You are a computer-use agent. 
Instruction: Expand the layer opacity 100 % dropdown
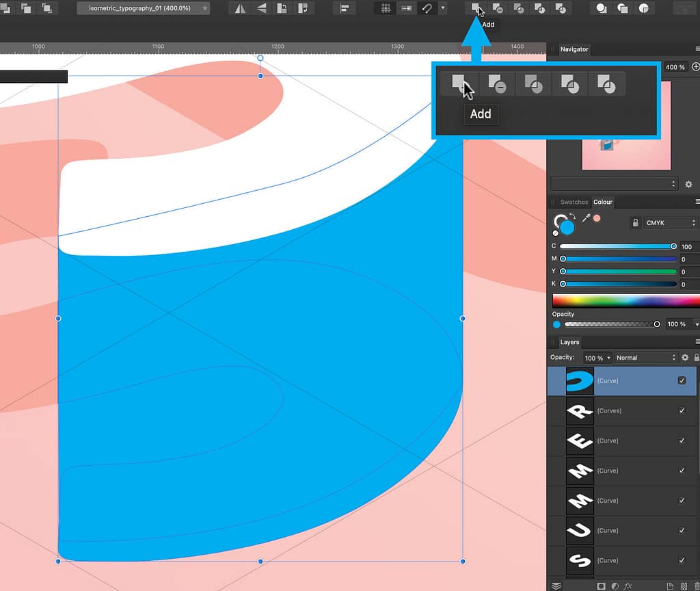point(597,358)
